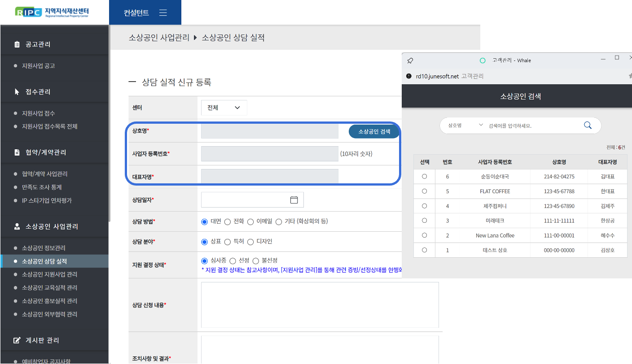Click the RIPC 지역지식재산센터 logo
632x364 pixels.
[x=51, y=12]
